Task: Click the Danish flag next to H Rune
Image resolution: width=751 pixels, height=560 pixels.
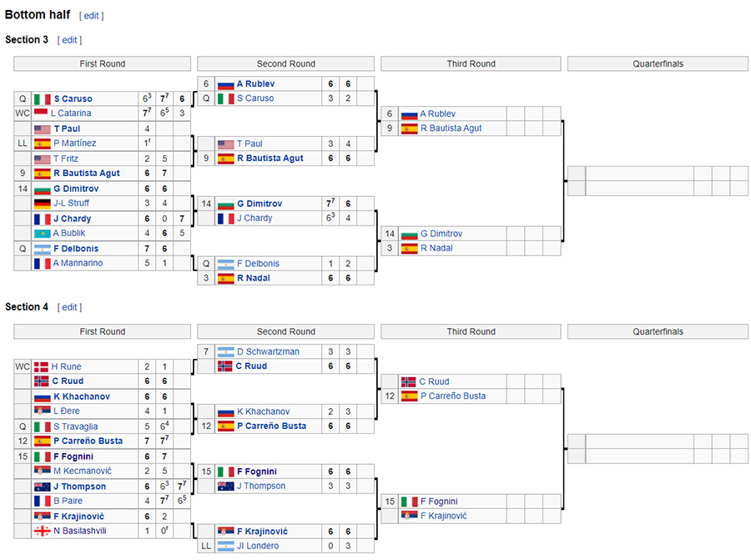Action: click(x=41, y=367)
